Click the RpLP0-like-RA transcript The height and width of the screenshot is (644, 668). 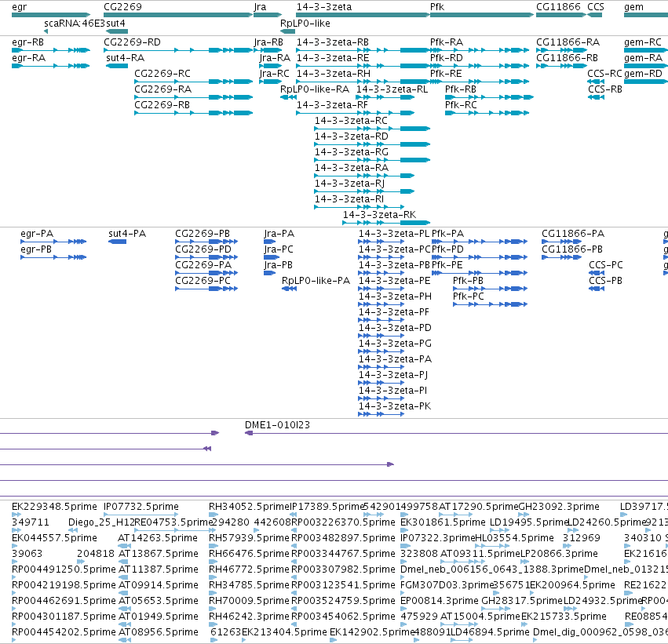[288, 97]
